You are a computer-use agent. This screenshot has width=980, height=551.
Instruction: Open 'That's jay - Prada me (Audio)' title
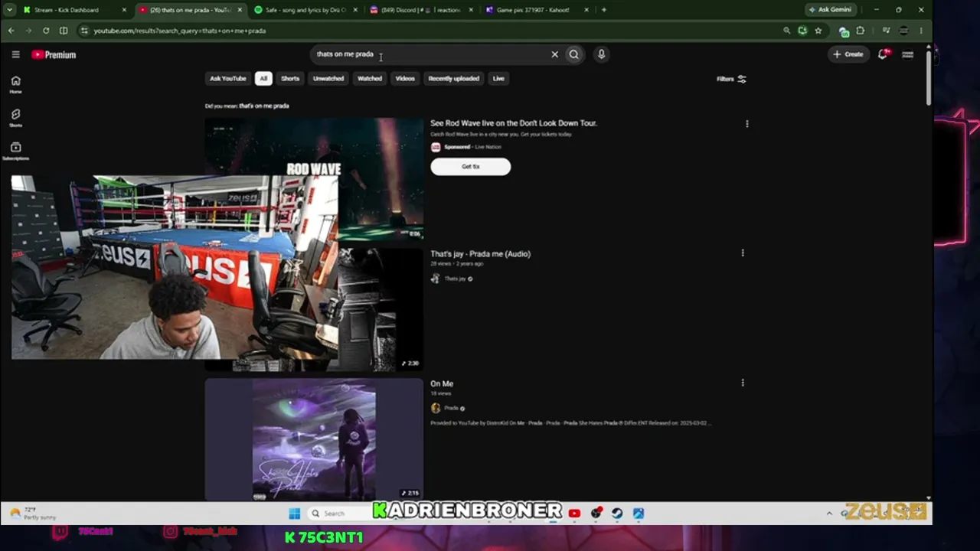pyautogui.click(x=480, y=254)
